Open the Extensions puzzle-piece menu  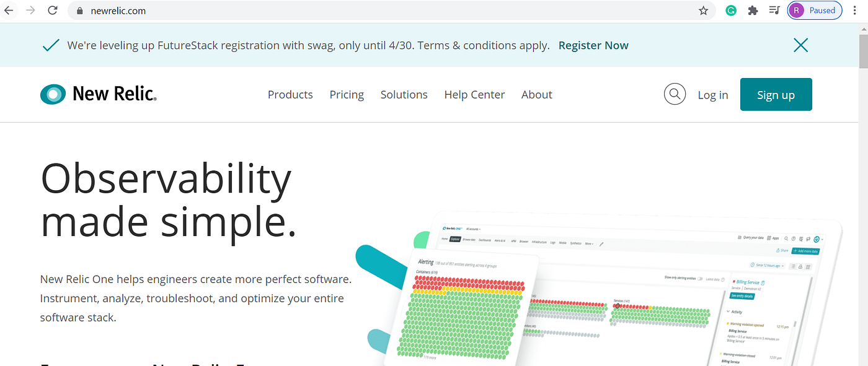click(753, 11)
